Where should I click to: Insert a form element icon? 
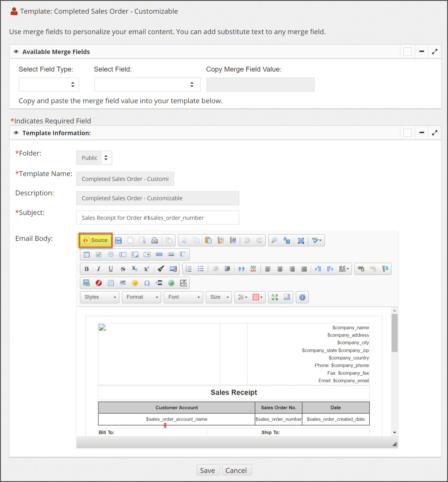[86, 255]
